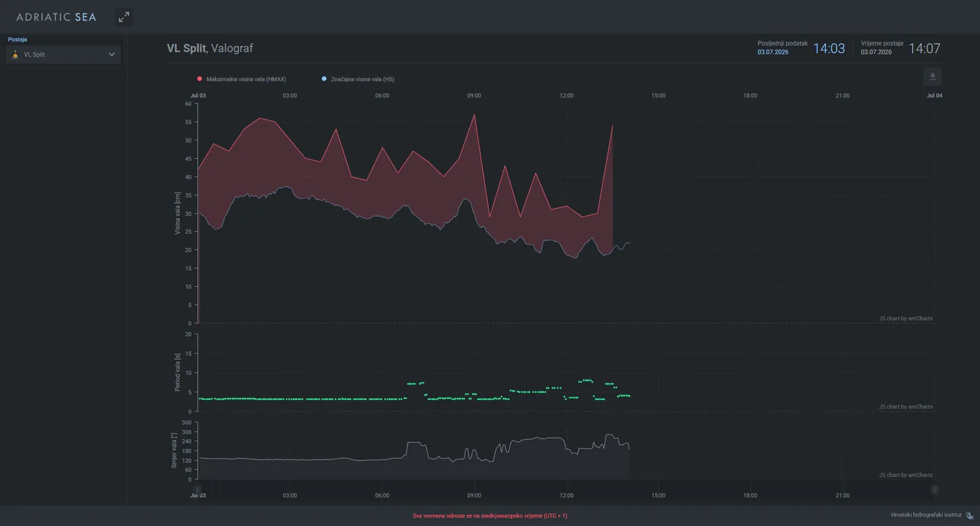
Task: Grab the left grip of the time scrollbar
Action: click(197, 490)
